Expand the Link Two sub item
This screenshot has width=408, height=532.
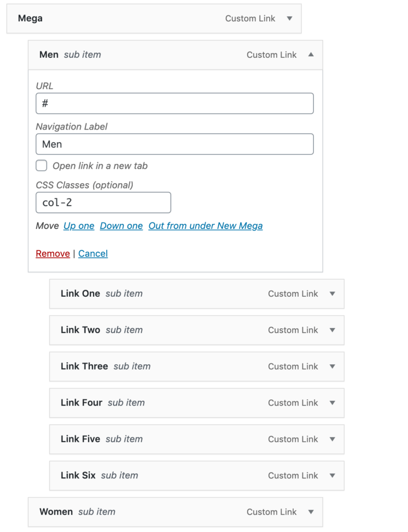coord(332,330)
